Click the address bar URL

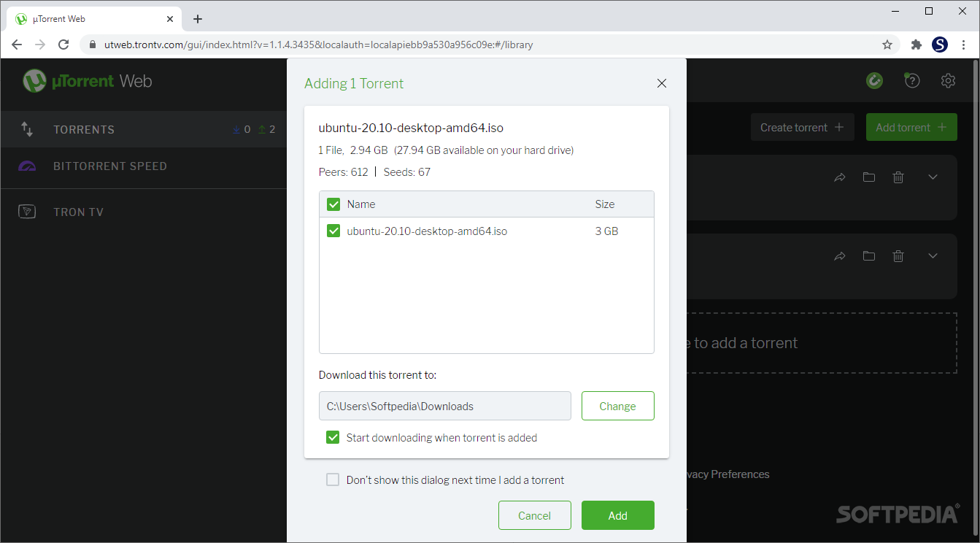(x=318, y=45)
